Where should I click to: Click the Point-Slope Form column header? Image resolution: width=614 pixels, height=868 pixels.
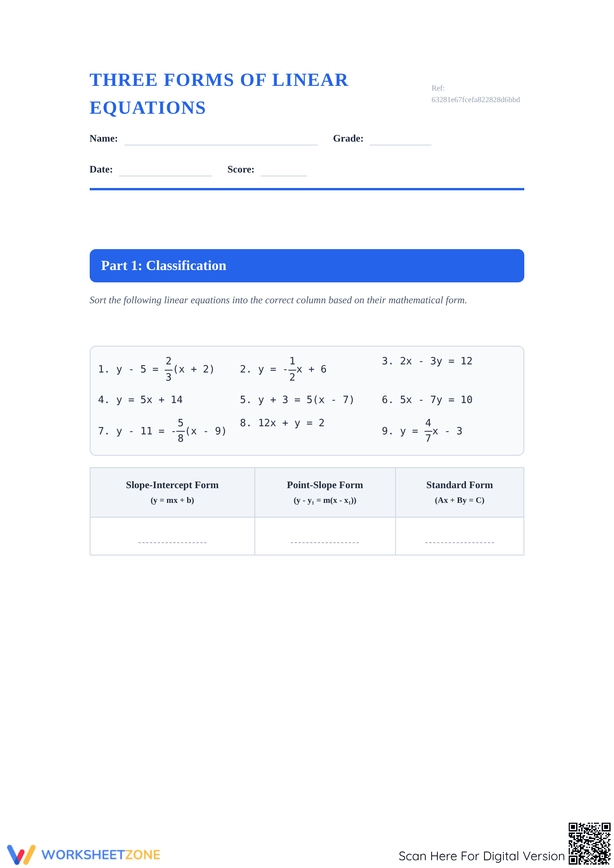[325, 492]
